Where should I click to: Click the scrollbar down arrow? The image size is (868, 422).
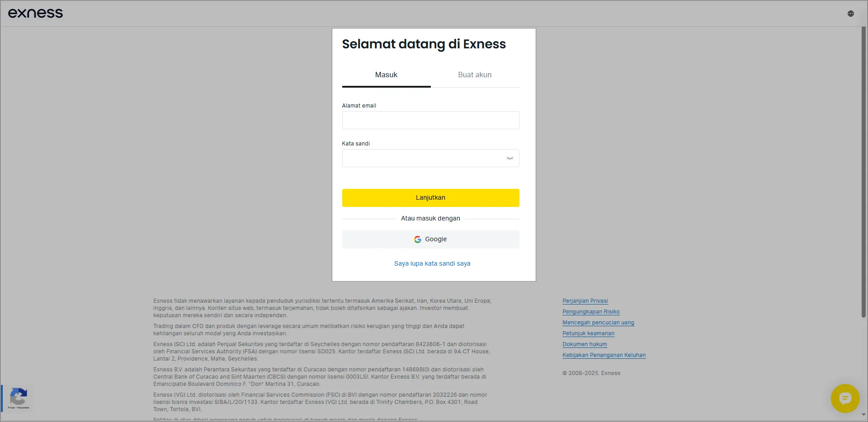pos(863,414)
